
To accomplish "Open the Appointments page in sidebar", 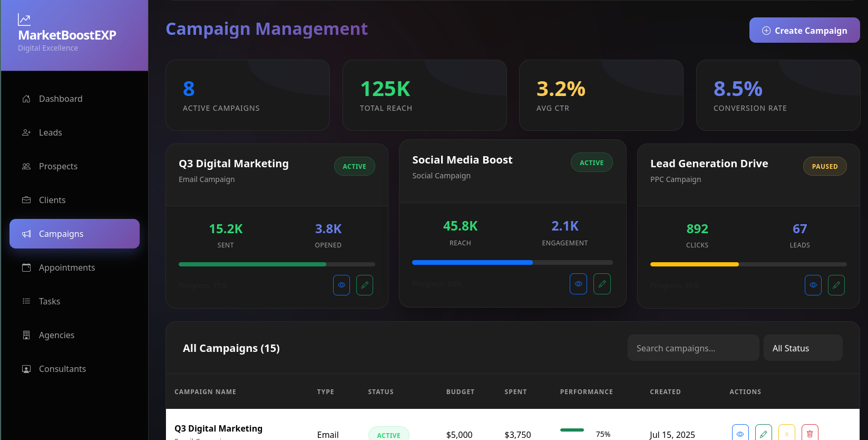I will coord(67,267).
